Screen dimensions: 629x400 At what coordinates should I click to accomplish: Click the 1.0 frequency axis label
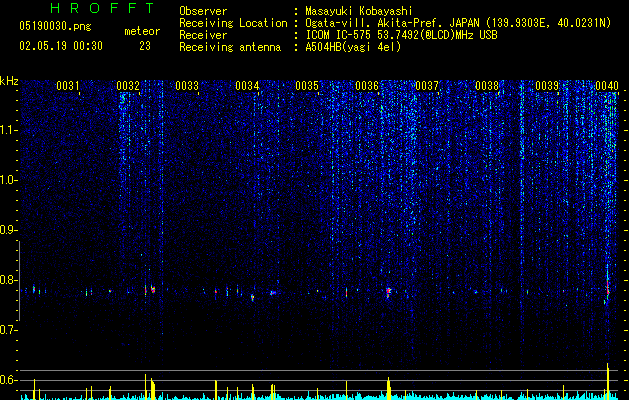(9, 180)
